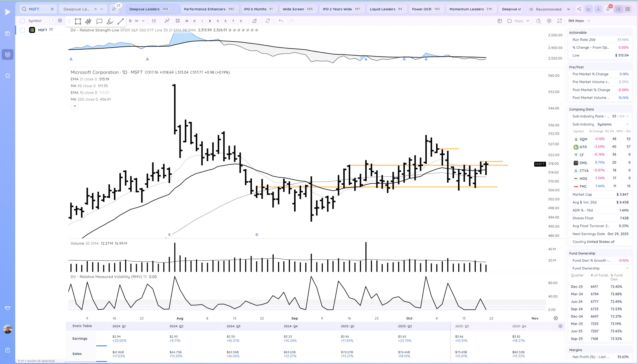Screen dimensions: 638x364
Task: Check the MSFT row checkbox
Action: (x=22, y=30)
